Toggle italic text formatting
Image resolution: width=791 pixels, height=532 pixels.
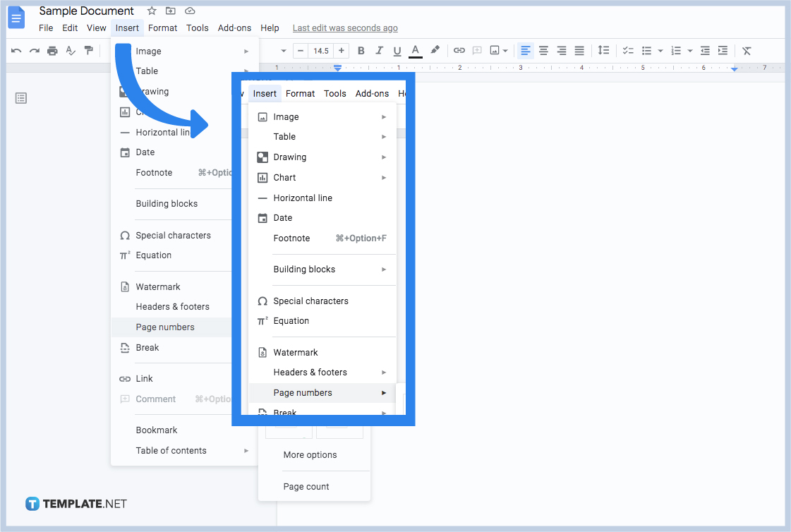coord(379,50)
